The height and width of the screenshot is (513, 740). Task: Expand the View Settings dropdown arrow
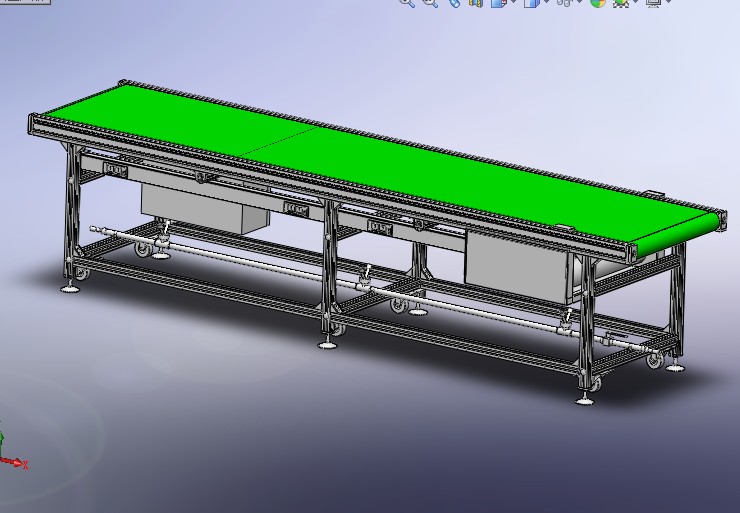click(668, 2)
